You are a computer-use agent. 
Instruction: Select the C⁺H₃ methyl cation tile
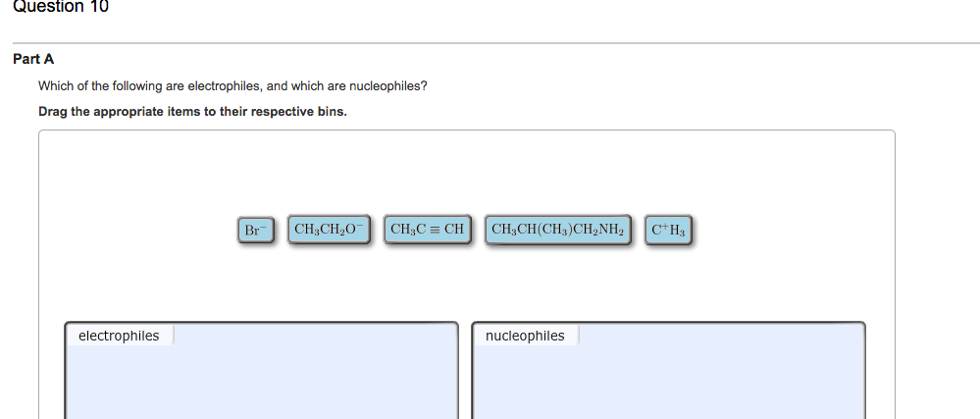point(668,231)
